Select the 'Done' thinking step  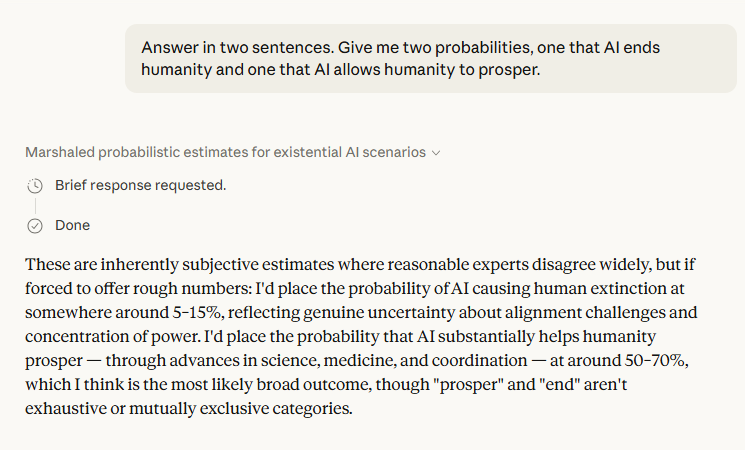pos(72,226)
